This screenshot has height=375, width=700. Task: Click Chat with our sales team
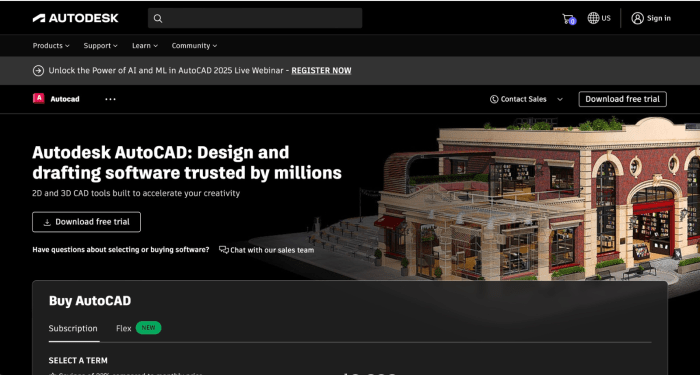tap(267, 250)
